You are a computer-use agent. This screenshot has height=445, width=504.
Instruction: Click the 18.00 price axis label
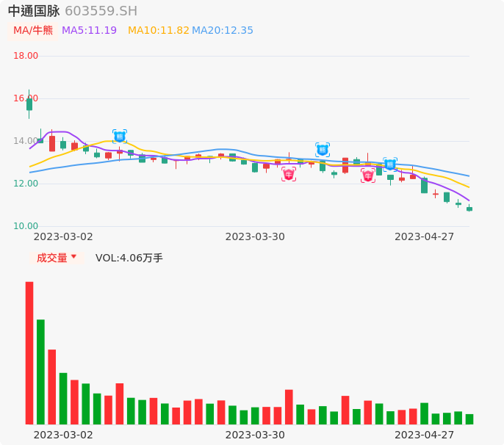26,56
